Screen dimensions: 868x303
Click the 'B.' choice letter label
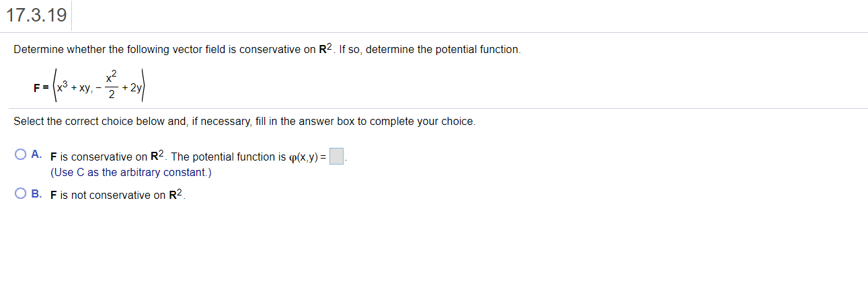coord(37,194)
